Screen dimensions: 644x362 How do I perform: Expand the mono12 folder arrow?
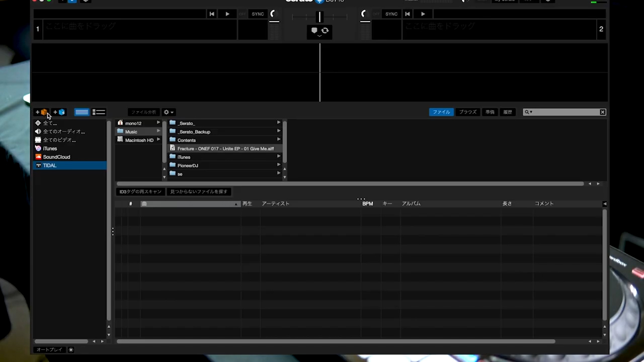(x=158, y=123)
